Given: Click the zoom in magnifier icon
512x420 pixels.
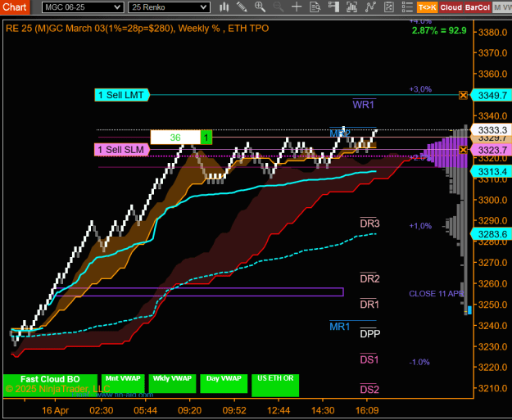Looking at the screenshot, I should coord(260,7).
